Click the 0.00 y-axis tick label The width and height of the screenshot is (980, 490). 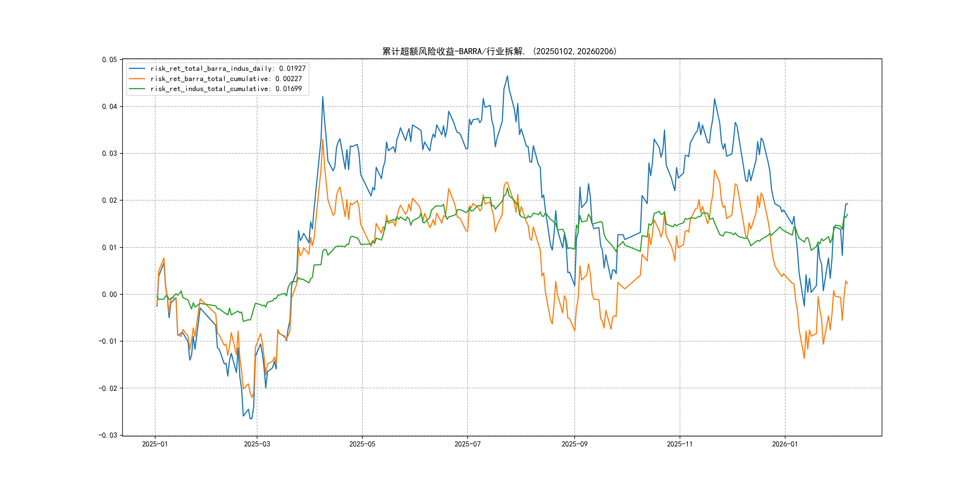pos(109,295)
